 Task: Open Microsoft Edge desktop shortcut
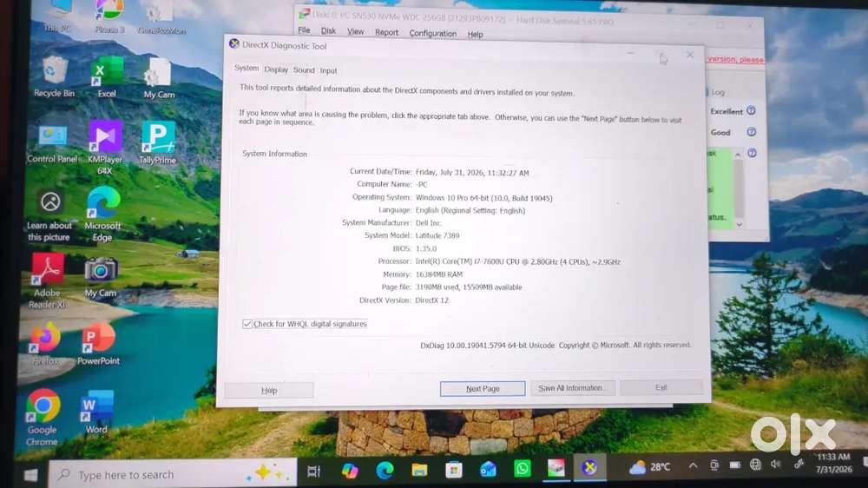coord(102,215)
